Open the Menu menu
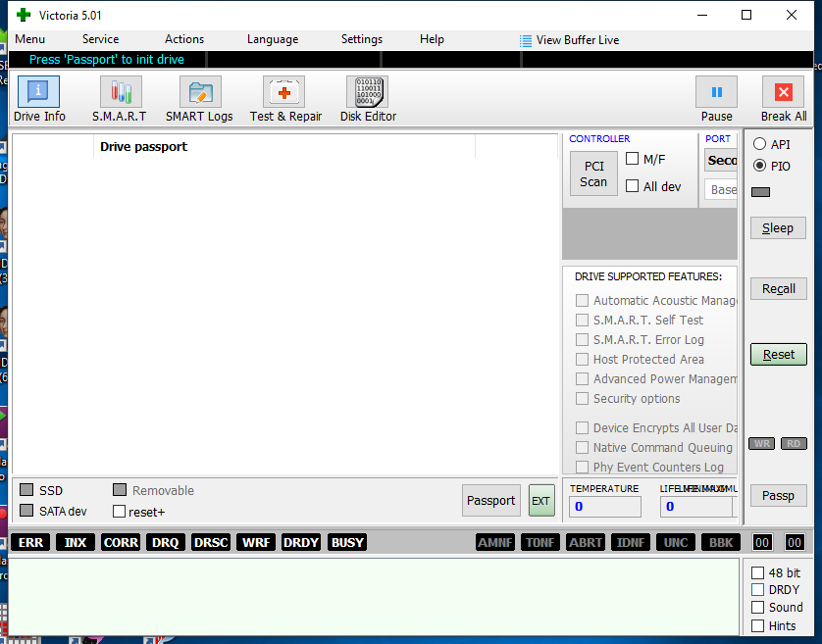This screenshot has height=644, width=822. pyautogui.click(x=29, y=39)
